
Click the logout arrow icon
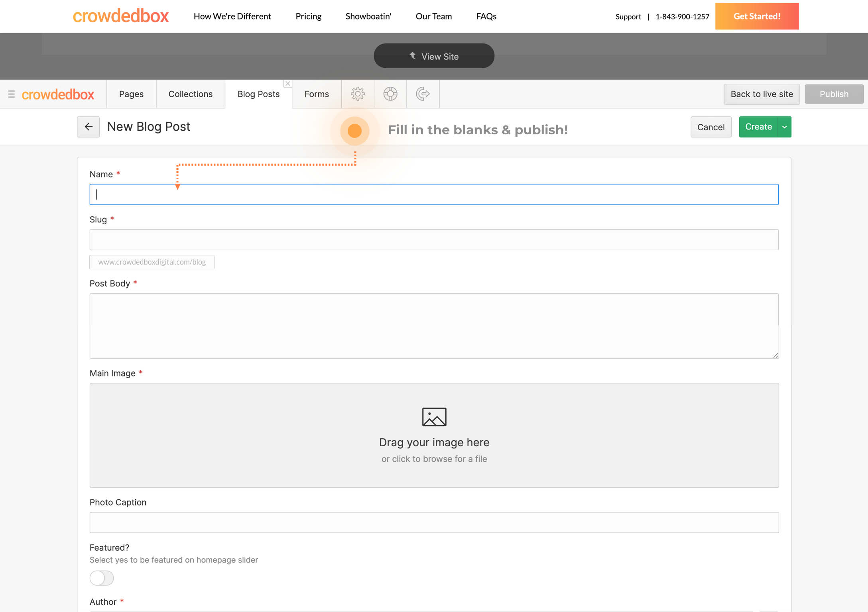[423, 94]
